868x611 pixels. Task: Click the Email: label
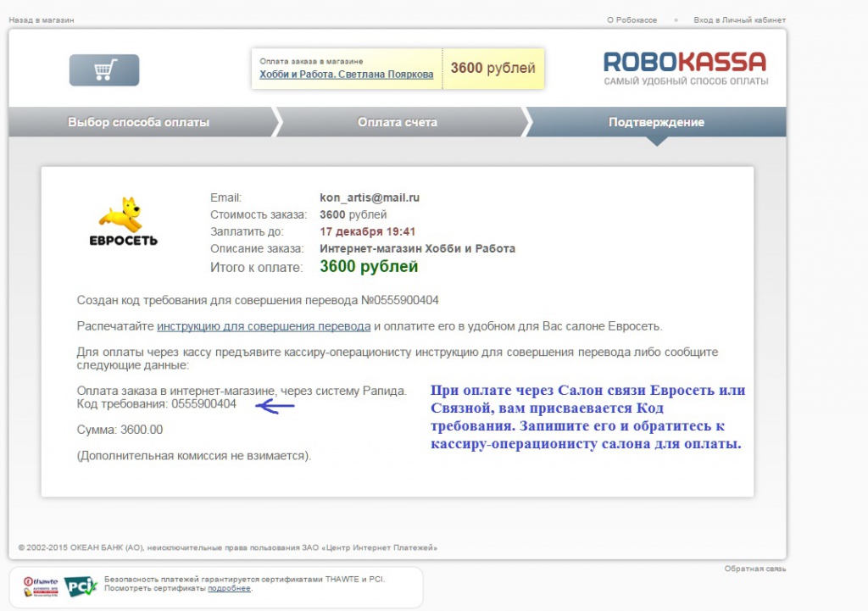click(225, 197)
